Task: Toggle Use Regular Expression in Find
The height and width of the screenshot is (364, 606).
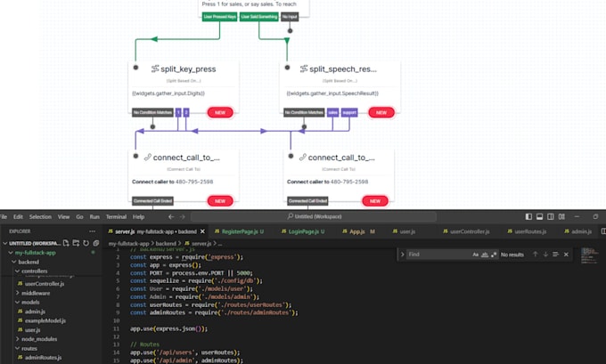Action: (494, 255)
